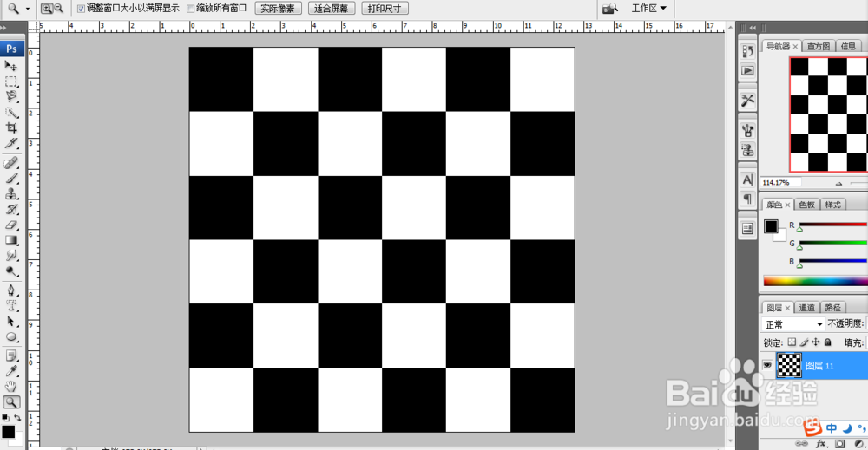Switch to the 通道 tab
Screen dimensions: 868x450
click(x=806, y=308)
